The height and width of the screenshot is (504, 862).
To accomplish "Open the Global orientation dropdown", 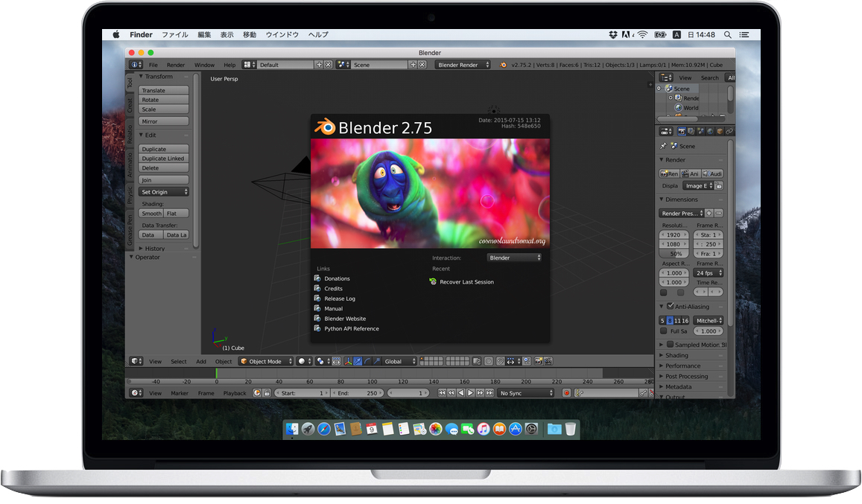I will click(399, 361).
